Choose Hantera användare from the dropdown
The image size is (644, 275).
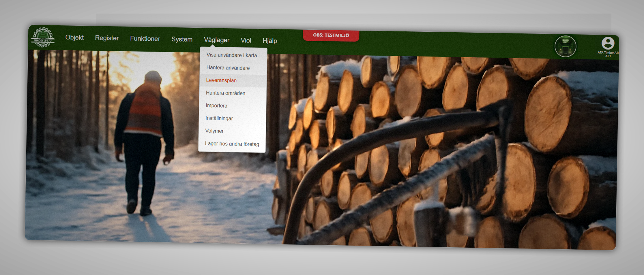click(228, 68)
